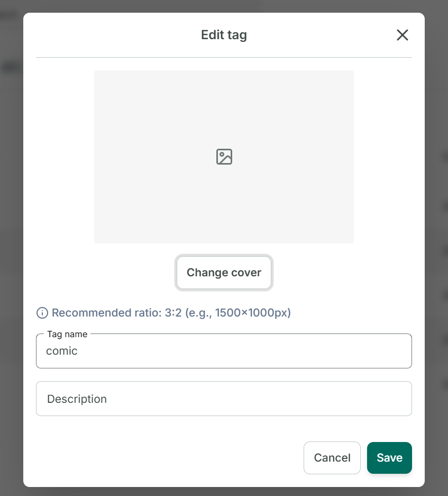The image size is (448, 496).
Task: Focus the Tag name input field
Action: (x=224, y=351)
